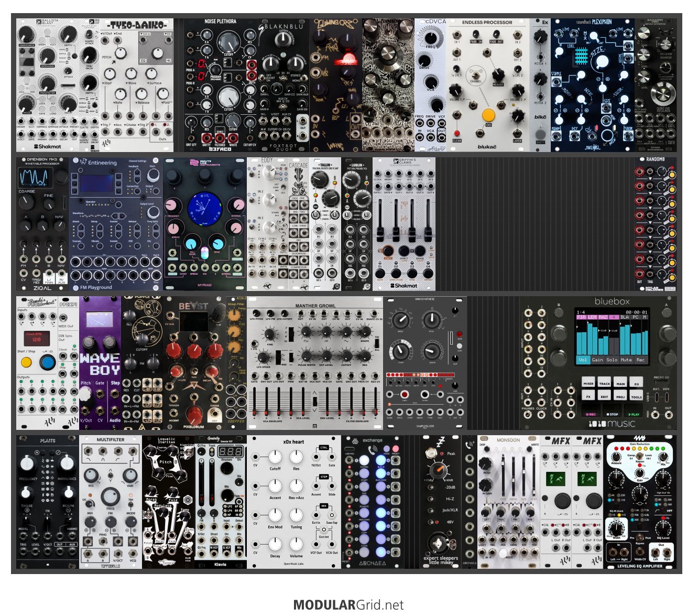The image size is (698, 616).
Task: Select the BLA track on bluebox screen
Action: pos(625,317)
